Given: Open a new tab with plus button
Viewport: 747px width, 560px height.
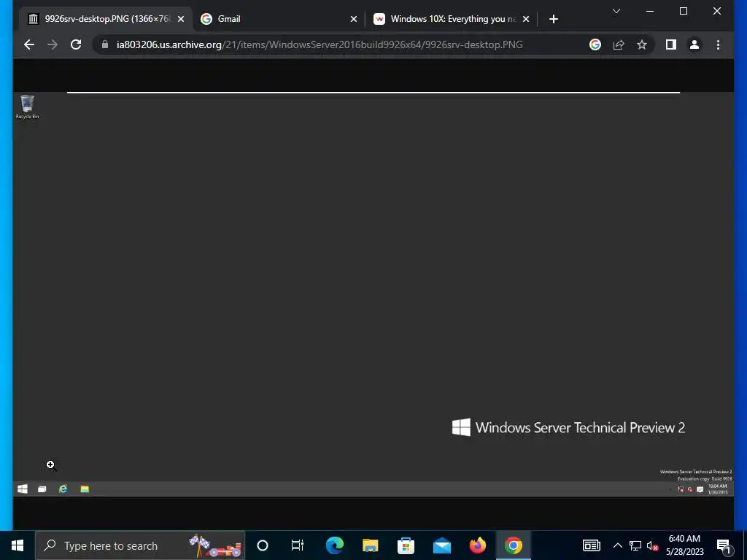Looking at the screenshot, I should [x=553, y=19].
